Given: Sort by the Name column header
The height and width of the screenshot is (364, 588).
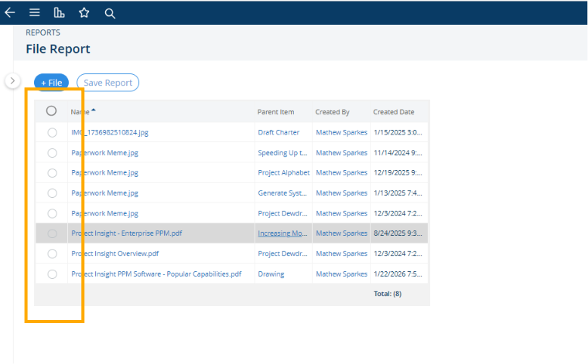Looking at the screenshot, I should point(80,111).
